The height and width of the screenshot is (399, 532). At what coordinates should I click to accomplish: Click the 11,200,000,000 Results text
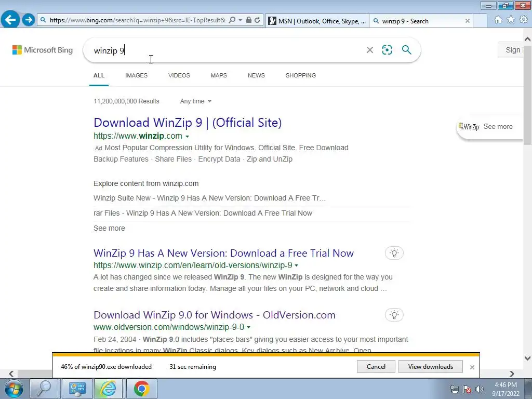pos(126,101)
